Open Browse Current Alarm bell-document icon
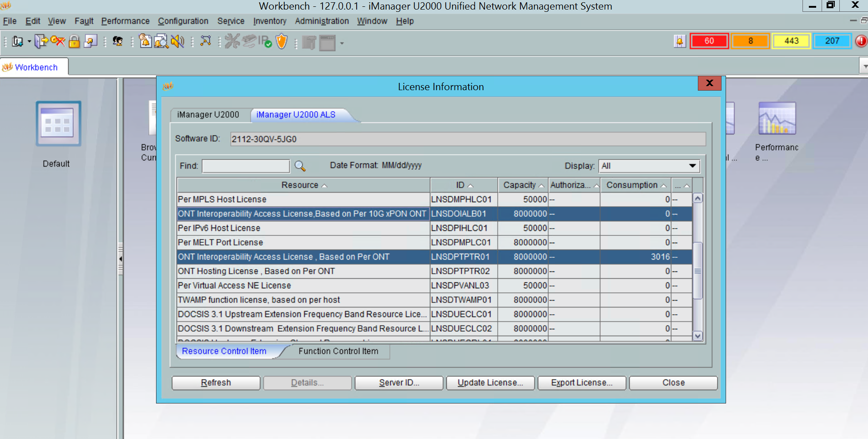The height and width of the screenshot is (439, 868). 145,41
